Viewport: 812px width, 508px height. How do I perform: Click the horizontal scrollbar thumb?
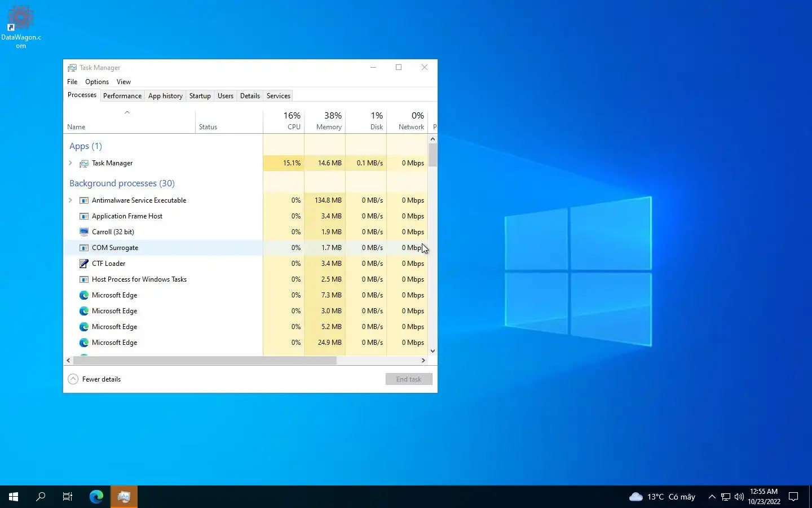click(x=205, y=360)
